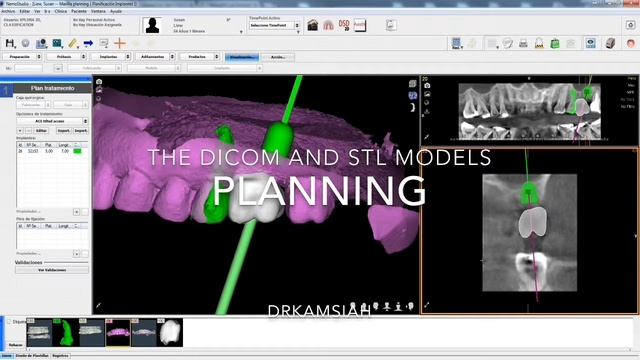Open the Editar menu
The image size is (640, 360).
point(24,11)
